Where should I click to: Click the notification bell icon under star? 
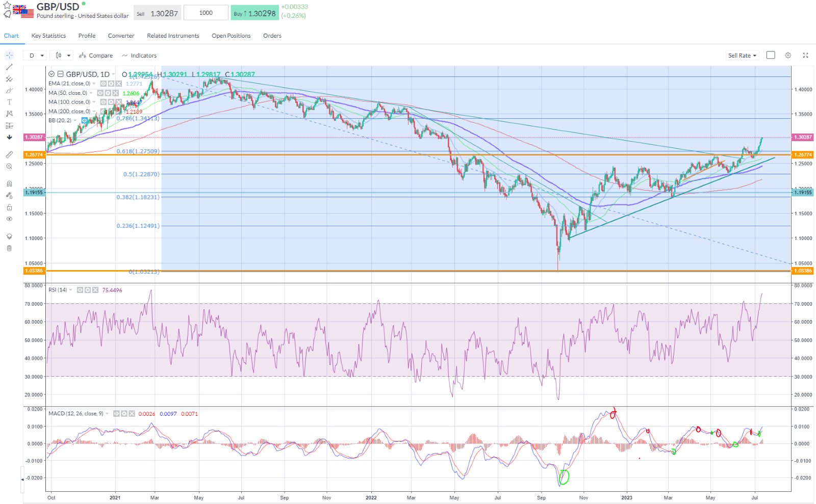pyautogui.click(x=7, y=14)
